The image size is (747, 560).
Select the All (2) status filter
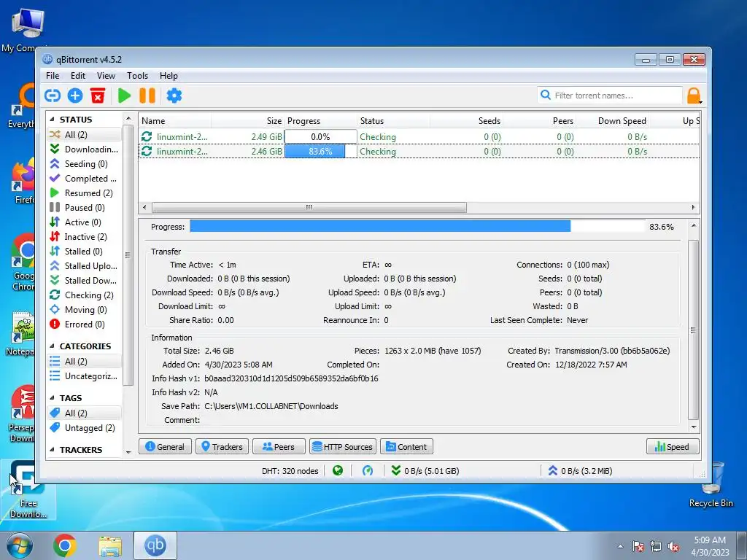85,135
